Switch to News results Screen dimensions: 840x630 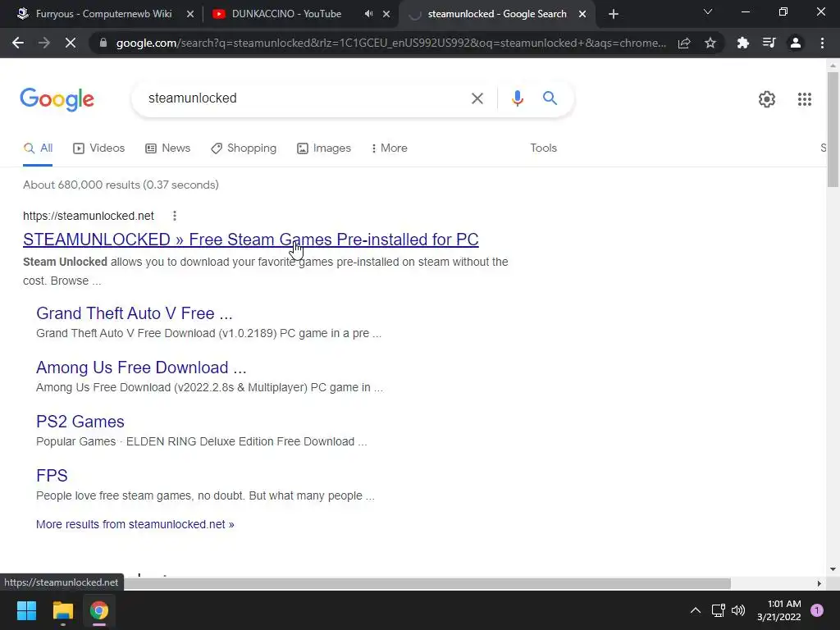click(x=167, y=148)
